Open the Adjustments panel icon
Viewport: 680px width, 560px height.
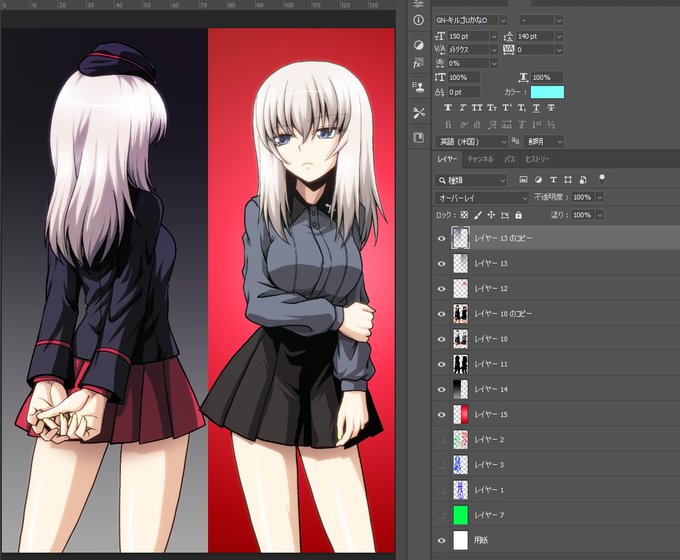(418, 45)
